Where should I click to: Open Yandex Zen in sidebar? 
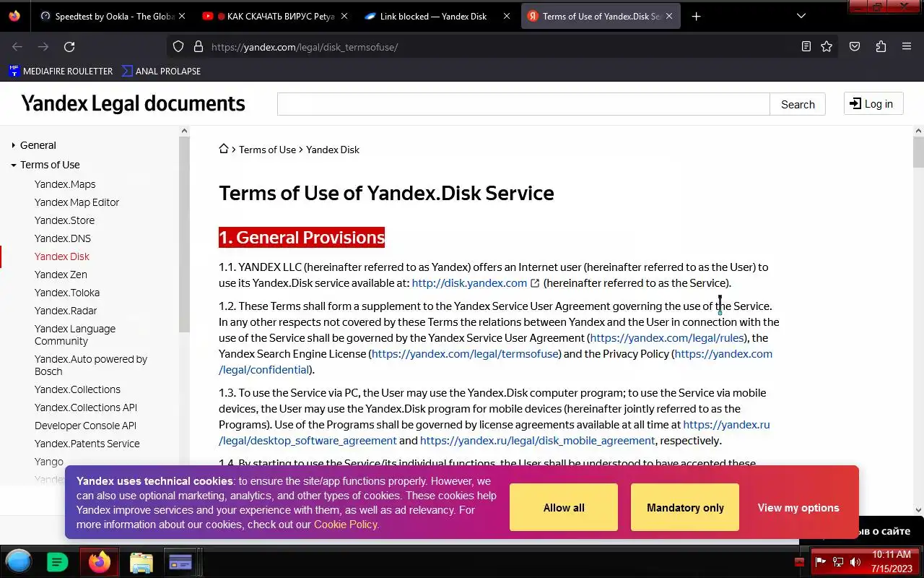pyautogui.click(x=61, y=275)
